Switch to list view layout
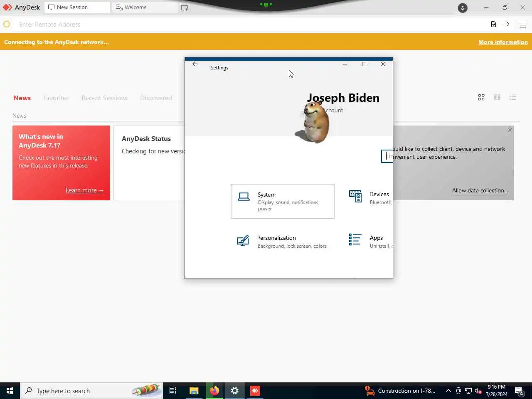Screen dimensions: 532x399 click(513, 97)
